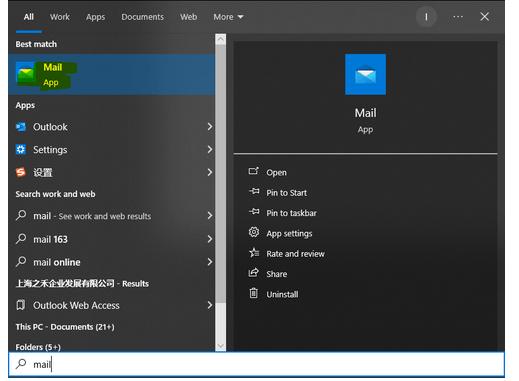
Task: Click the user account avatar button
Action: click(x=426, y=17)
